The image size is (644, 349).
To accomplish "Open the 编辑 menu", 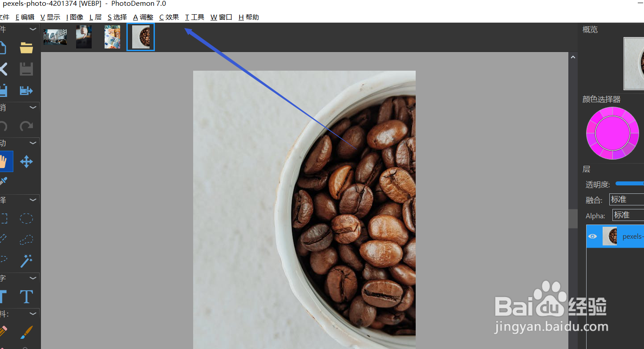I will pyautogui.click(x=25, y=17).
